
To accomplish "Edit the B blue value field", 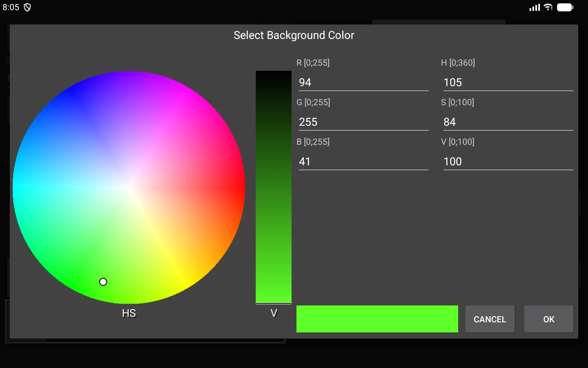I will (x=364, y=161).
